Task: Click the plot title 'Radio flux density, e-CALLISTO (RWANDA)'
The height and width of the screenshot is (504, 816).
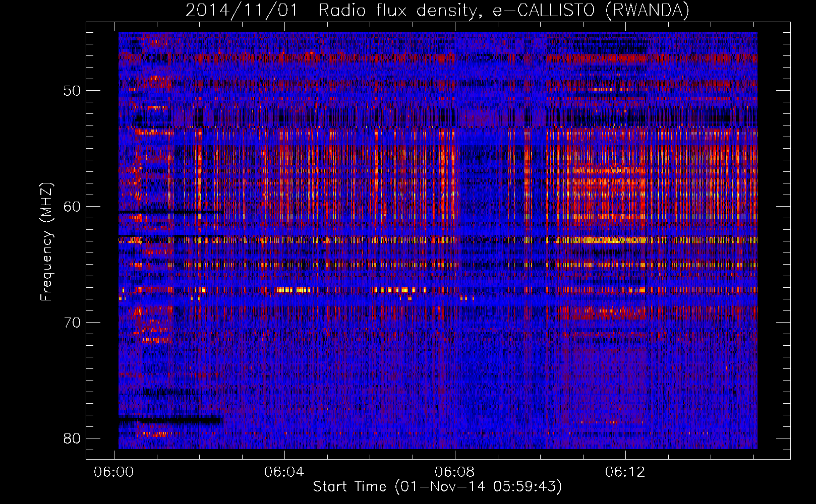Action: (x=504, y=11)
